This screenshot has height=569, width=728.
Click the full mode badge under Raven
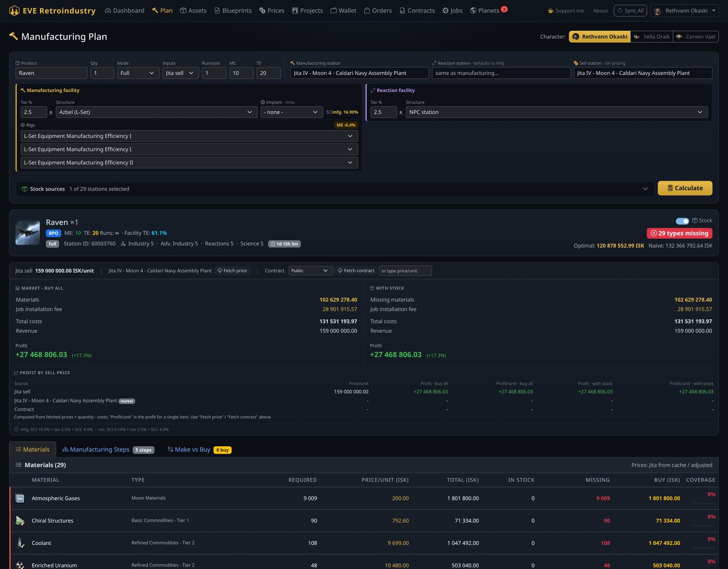[53, 244]
